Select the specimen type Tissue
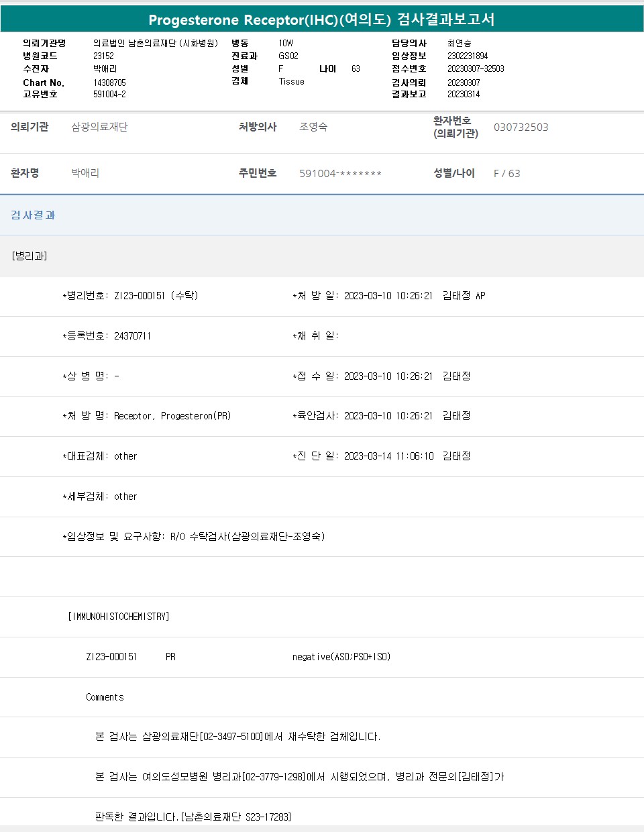 click(x=291, y=82)
